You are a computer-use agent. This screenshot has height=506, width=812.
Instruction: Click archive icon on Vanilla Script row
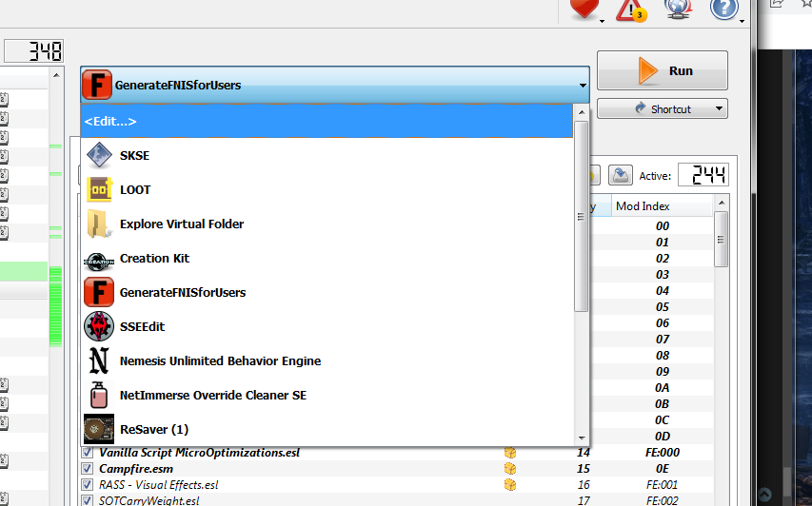510,453
